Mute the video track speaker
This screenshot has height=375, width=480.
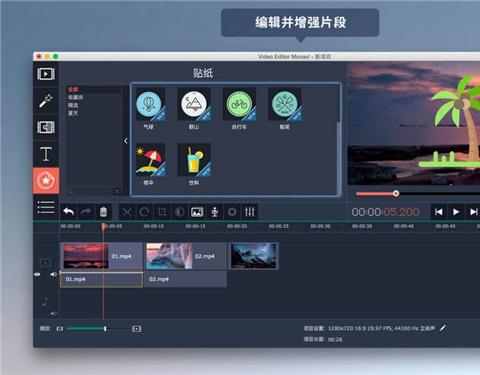pos(53,274)
